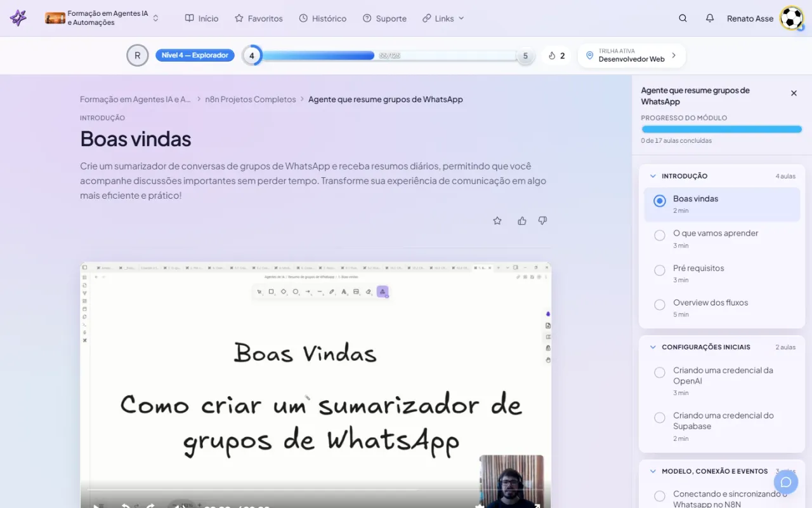Collapse Modelo, Conexão e Eventos section
Viewport: 812px width, 508px height.
pos(653,471)
